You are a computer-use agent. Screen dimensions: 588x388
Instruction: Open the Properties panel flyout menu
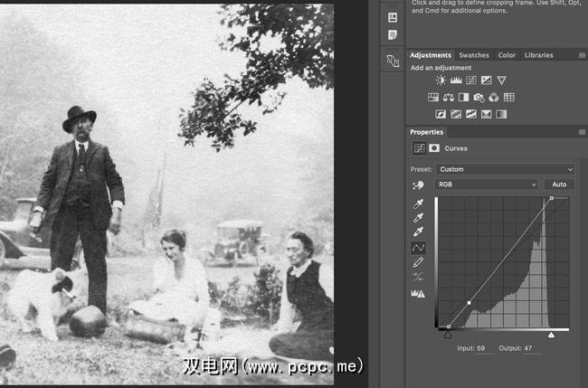point(582,132)
